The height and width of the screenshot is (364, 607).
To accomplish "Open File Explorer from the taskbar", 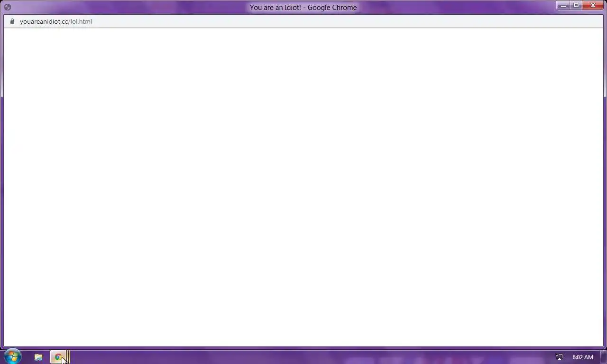I will pos(38,357).
